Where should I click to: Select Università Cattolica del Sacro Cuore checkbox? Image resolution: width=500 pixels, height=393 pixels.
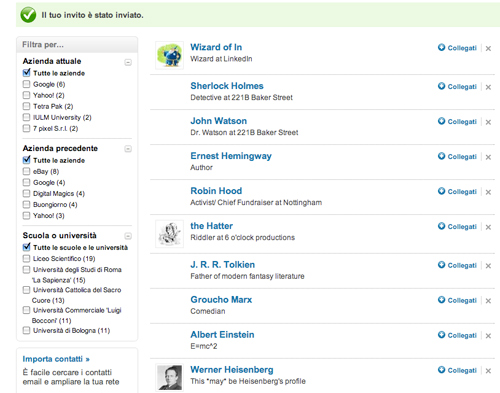coord(26,290)
